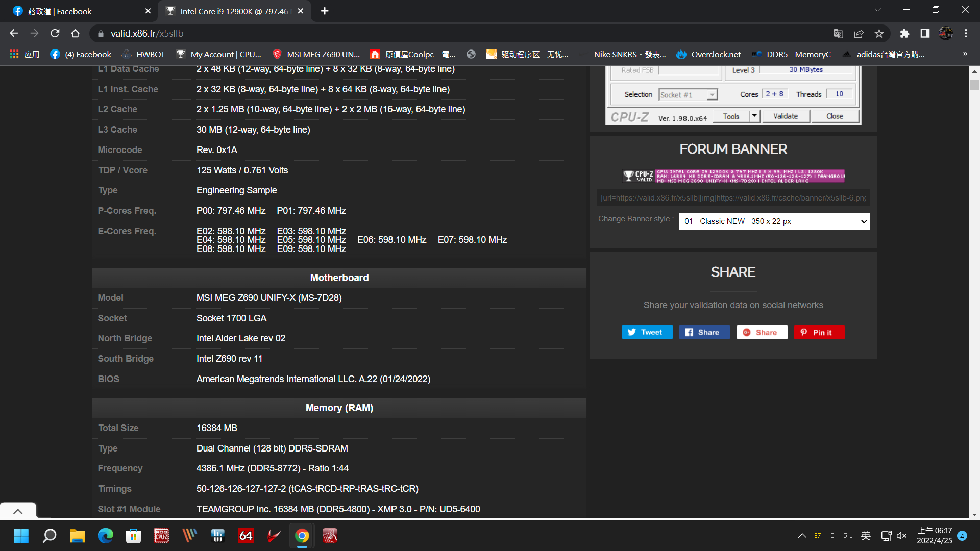The width and height of the screenshot is (980, 551).
Task: Open the browser home page
Action: click(75, 33)
